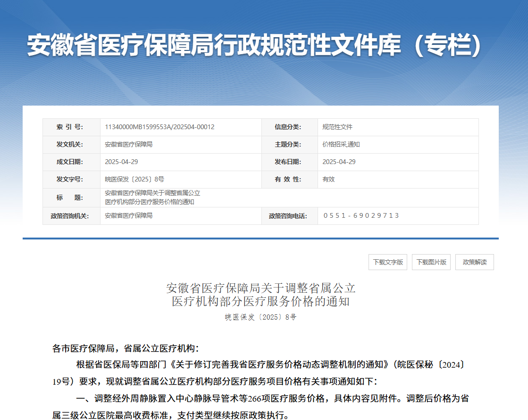Click the 有效性 status 有效
Image resolution: width=528 pixels, height=420 pixels.
326,180
